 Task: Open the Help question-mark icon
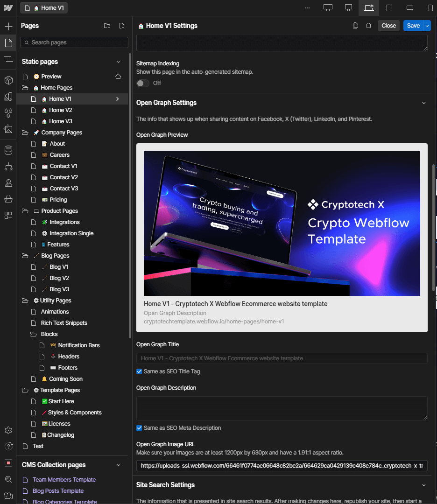click(8, 446)
